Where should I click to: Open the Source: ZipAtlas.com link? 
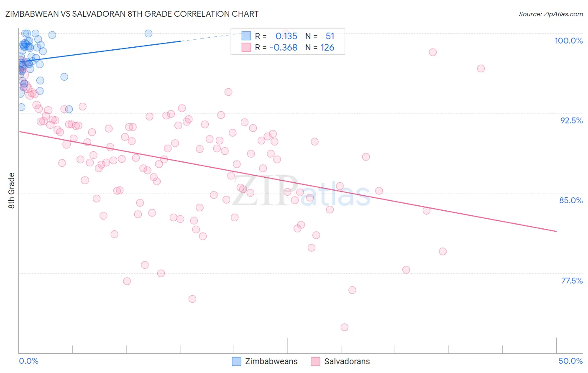(551, 14)
